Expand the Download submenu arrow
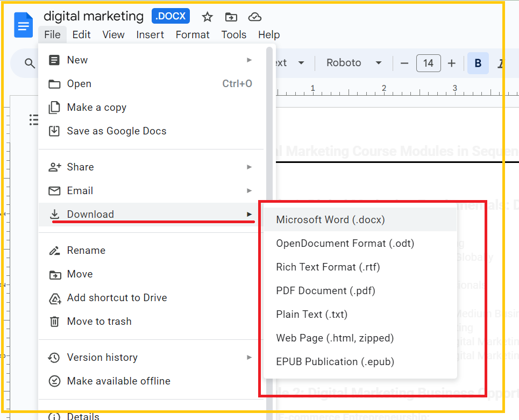The image size is (519, 420). pyautogui.click(x=249, y=215)
